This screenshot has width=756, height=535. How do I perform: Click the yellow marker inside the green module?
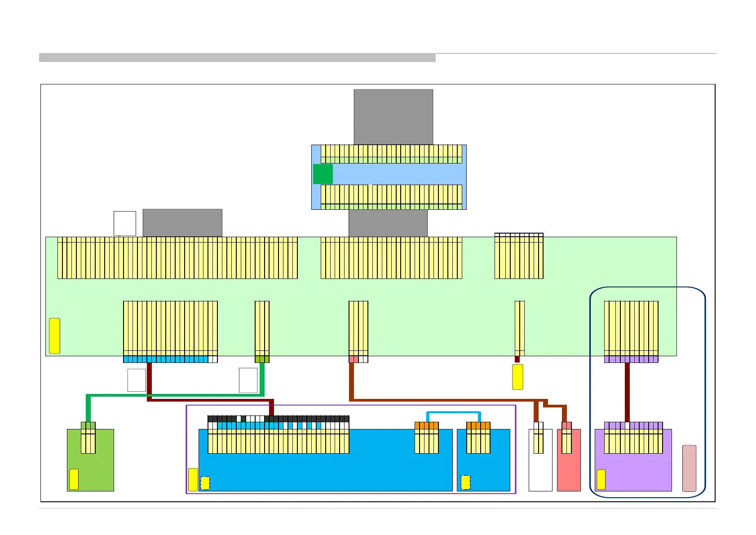pos(74,479)
